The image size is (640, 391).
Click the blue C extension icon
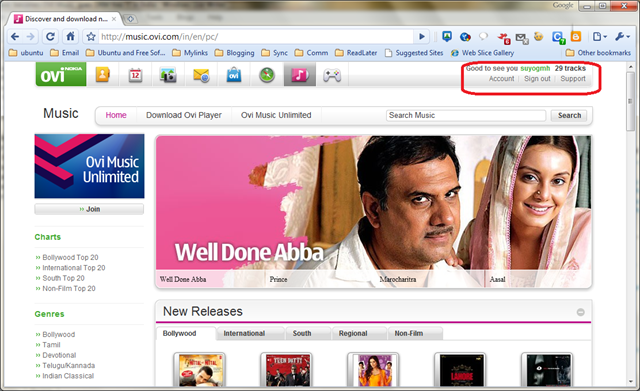[558, 38]
